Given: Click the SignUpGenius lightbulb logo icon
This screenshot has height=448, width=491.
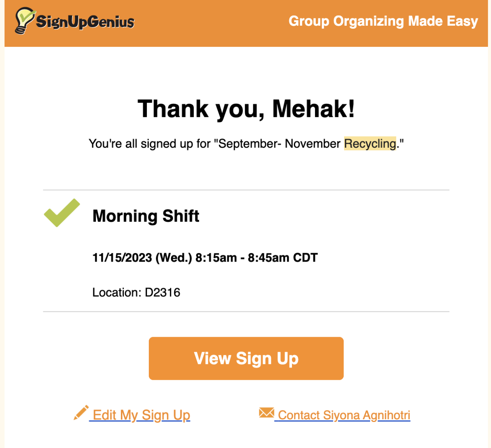Looking at the screenshot, I should (24, 20).
